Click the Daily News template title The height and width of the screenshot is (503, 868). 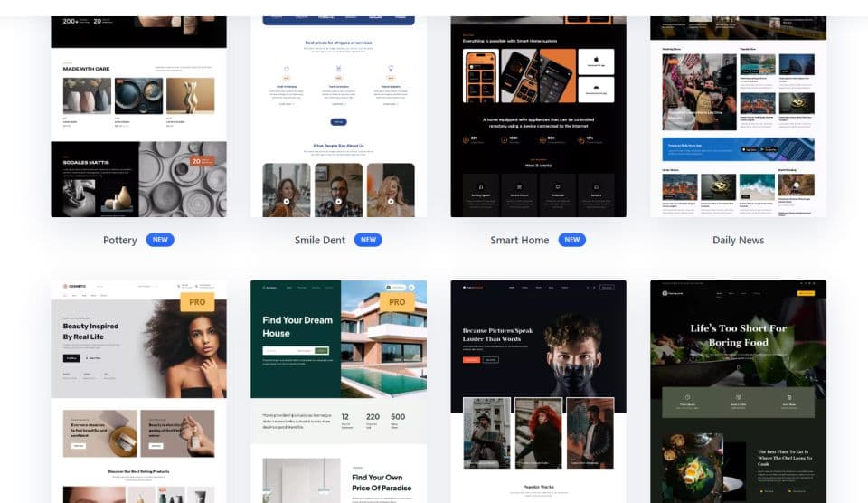738,240
